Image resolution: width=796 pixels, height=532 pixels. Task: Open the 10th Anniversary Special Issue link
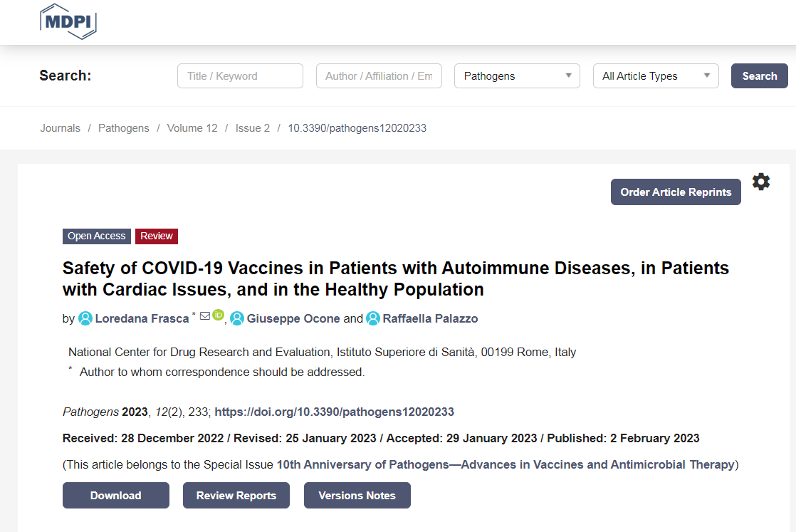pyautogui.click(x=506, y=464)
